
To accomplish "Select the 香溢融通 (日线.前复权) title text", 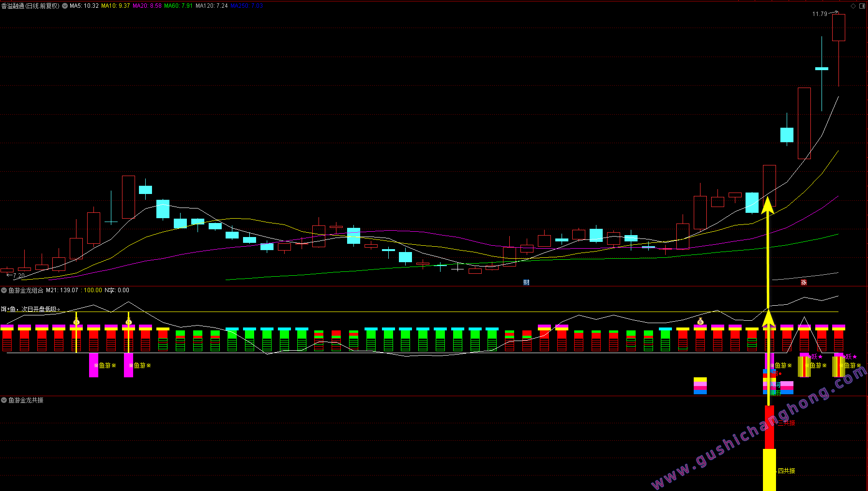I will point(30,6).
